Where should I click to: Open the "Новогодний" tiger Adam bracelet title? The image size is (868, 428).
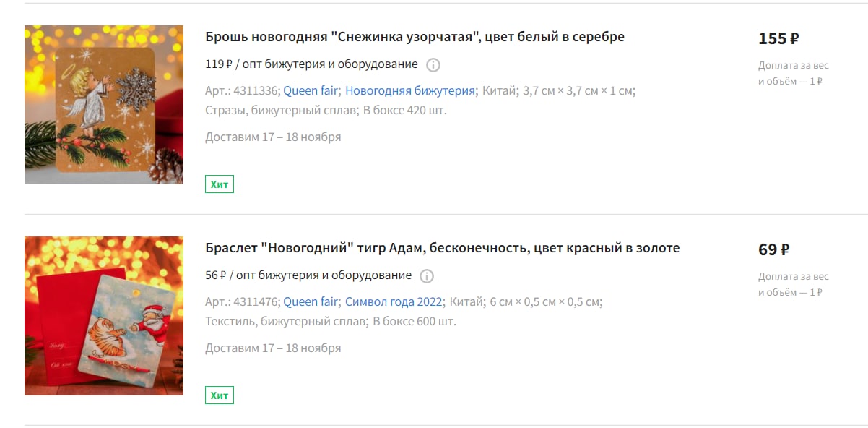coord(442,248)
